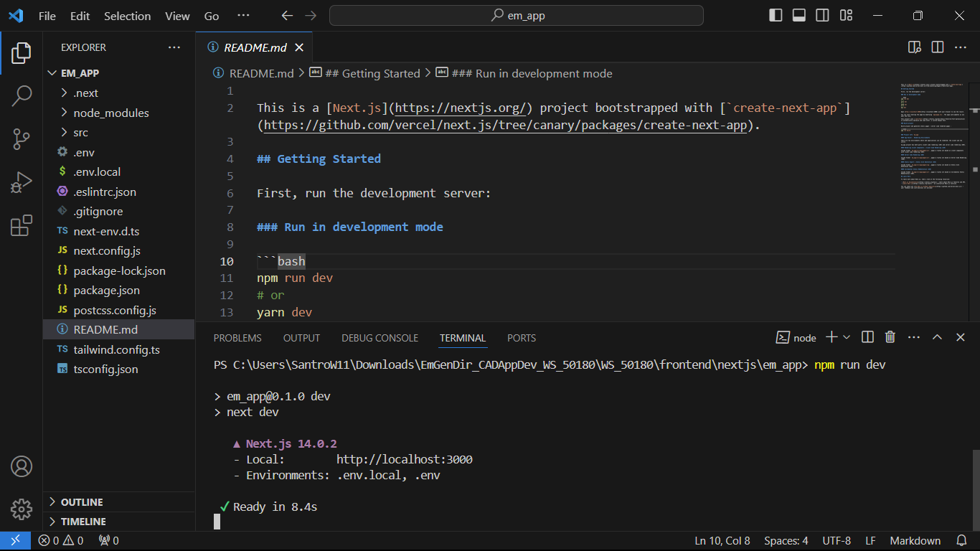The height and width of the screenshot is (551, 980).
Task: Open Source Control view
Action: coord(22,139)
